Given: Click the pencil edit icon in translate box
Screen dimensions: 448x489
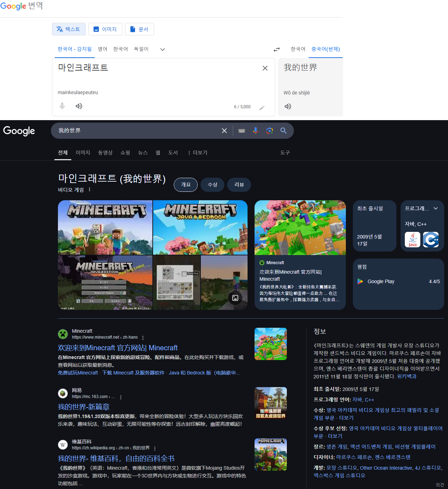Looking at the screenshot, I should [x=262, y=107].
